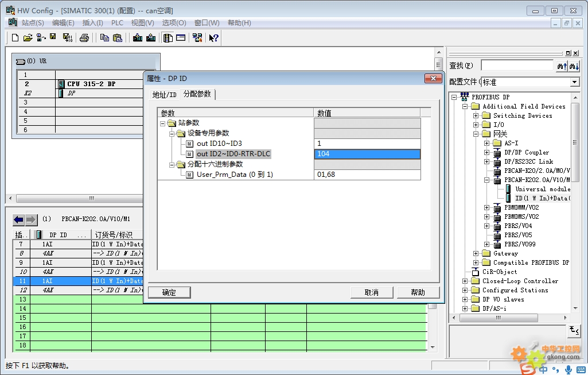Collapse the 设备专用参数 folder node

[172, 133]
